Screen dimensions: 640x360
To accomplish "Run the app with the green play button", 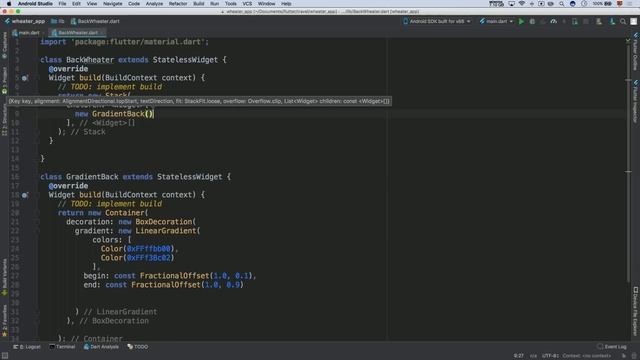I will tap(521, 21).
